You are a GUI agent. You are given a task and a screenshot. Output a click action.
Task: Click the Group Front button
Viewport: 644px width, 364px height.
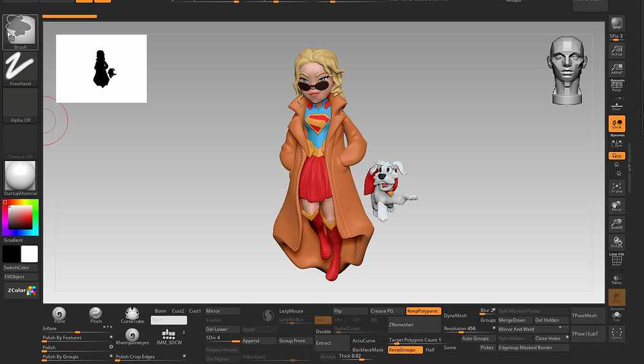(x=295, y=341)
